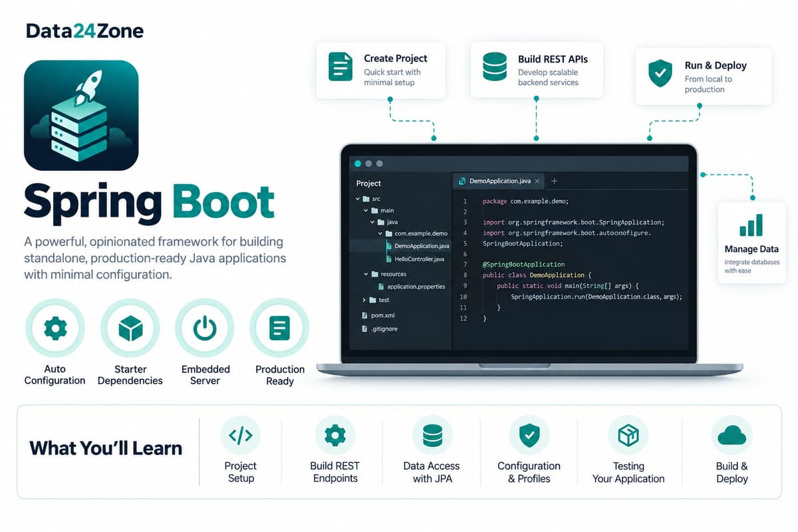Viewport: 798px width, 532px height.
Task: Click the Configuration & Profiles label
Action: pyautogui.click(x=529, y=472)
